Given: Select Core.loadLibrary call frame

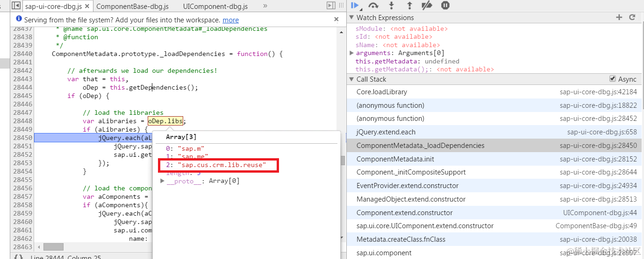Looking at the screenshot, I should [x=495, y=92].
